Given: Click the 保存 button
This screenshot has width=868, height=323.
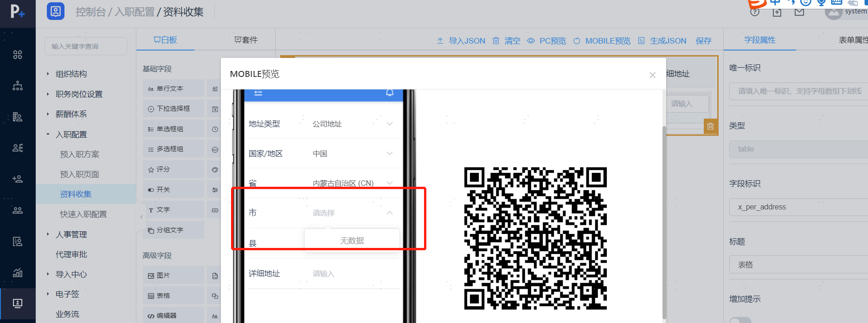Looking at the screenshot, I should click(704, 41).
